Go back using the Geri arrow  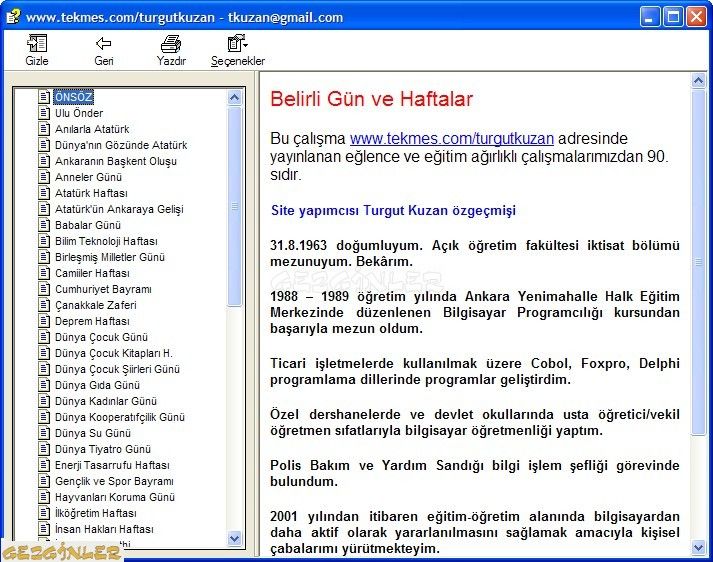(104, 50)
